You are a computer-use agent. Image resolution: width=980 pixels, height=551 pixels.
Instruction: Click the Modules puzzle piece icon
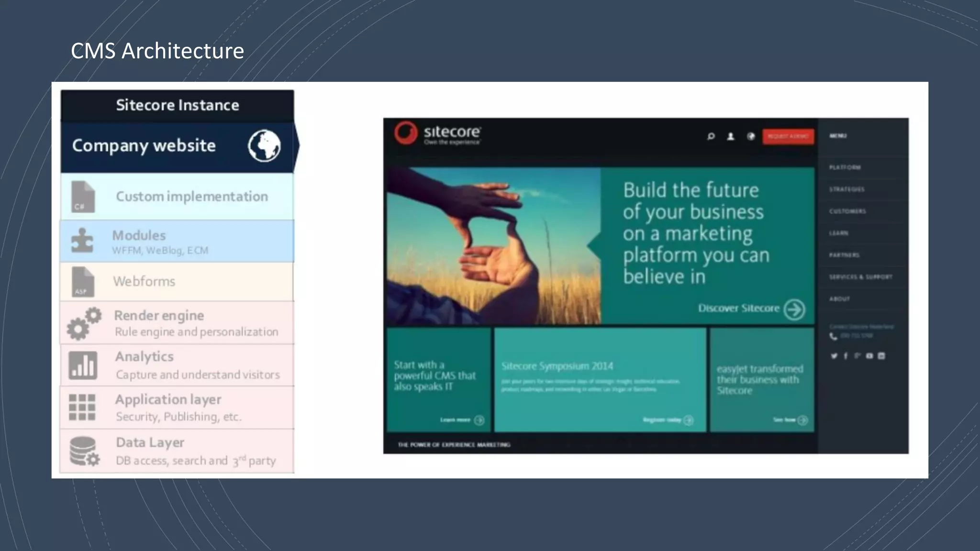click(82, 241)
